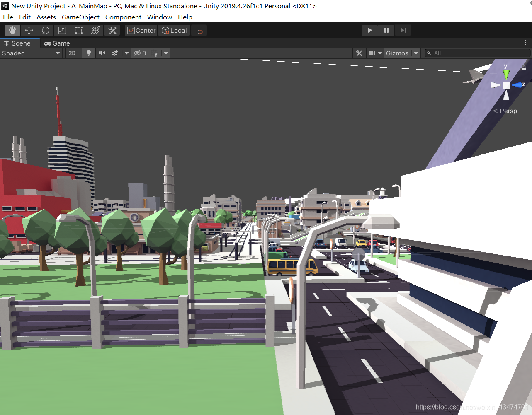
Task: Step forward one frame
Action: coord(403,30)
